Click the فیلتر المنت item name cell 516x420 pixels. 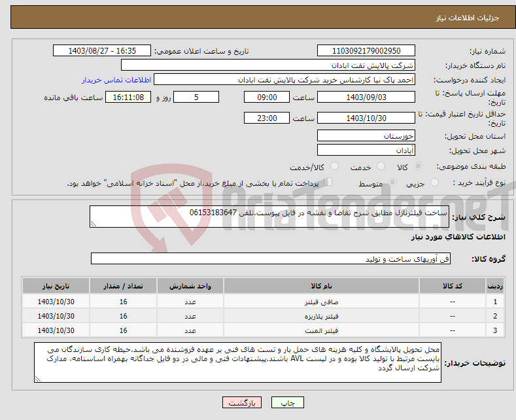coord(321,330)
